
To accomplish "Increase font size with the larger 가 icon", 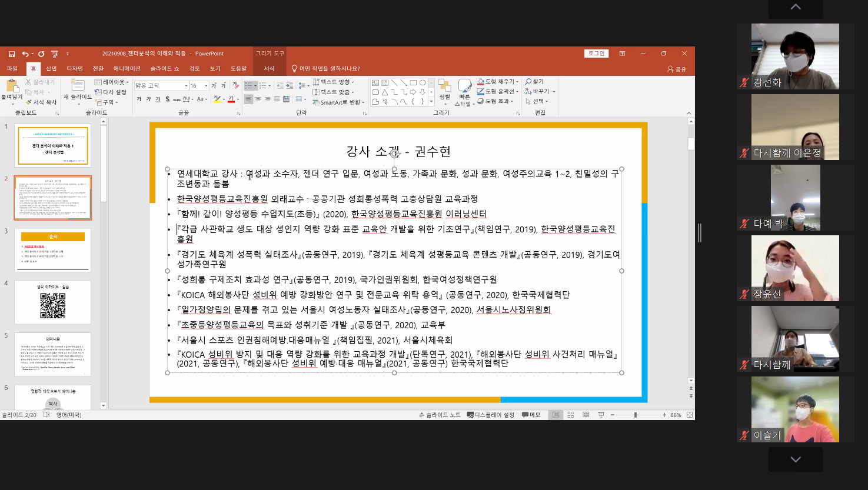I will (214, 86).
